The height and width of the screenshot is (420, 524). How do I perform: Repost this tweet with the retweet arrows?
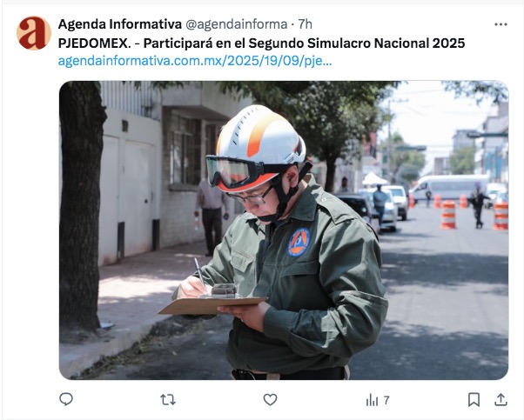coord(168,399)
